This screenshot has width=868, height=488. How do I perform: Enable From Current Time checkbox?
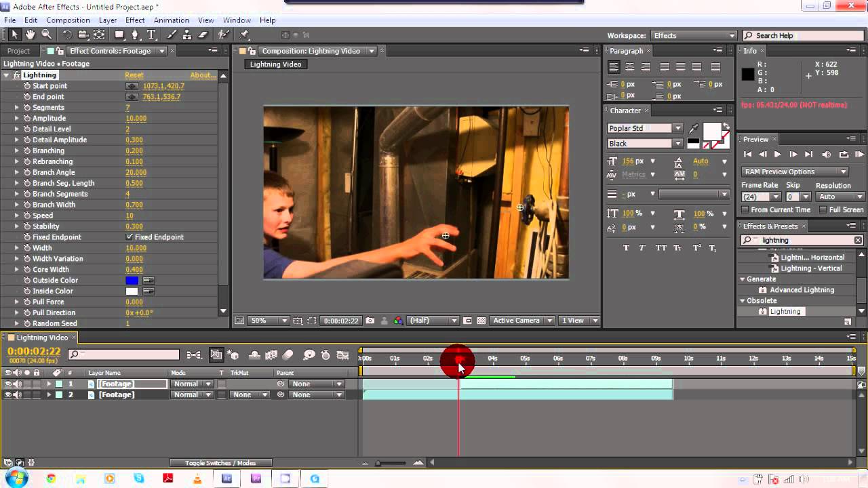pyautogui.click(x=745, y=210)
